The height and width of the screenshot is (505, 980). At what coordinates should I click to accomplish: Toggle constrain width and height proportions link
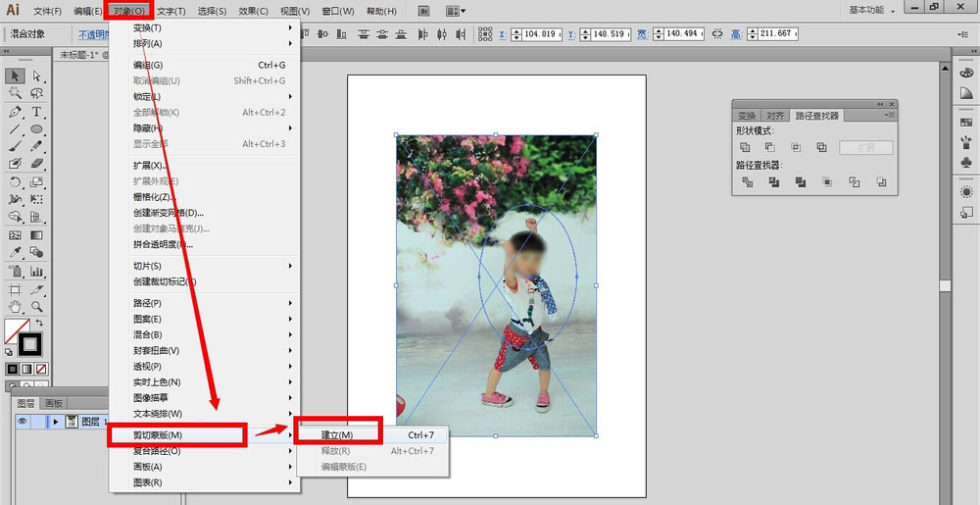point(716,34)
